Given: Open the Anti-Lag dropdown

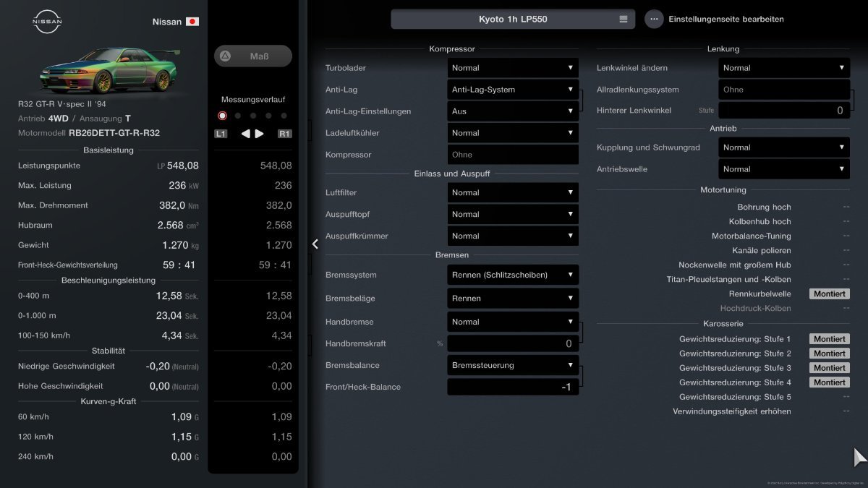Looking at the screenshot, I should [x=513, y=90].
